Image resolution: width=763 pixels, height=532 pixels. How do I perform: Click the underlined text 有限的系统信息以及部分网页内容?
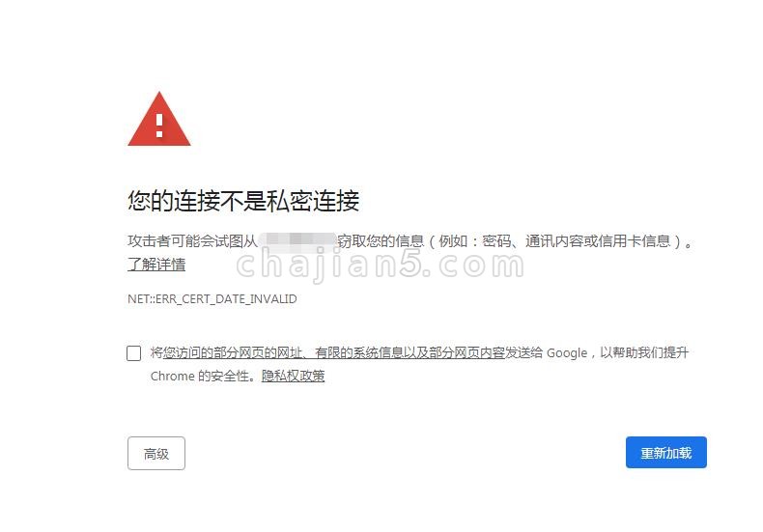coord(410,352)
